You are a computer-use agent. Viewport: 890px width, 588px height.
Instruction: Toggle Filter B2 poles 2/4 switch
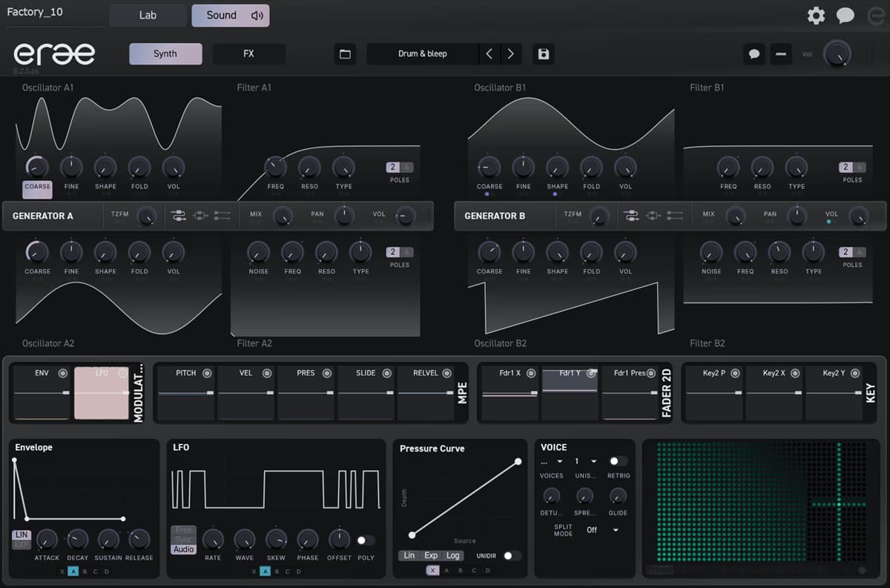click(x=852, y=252)
